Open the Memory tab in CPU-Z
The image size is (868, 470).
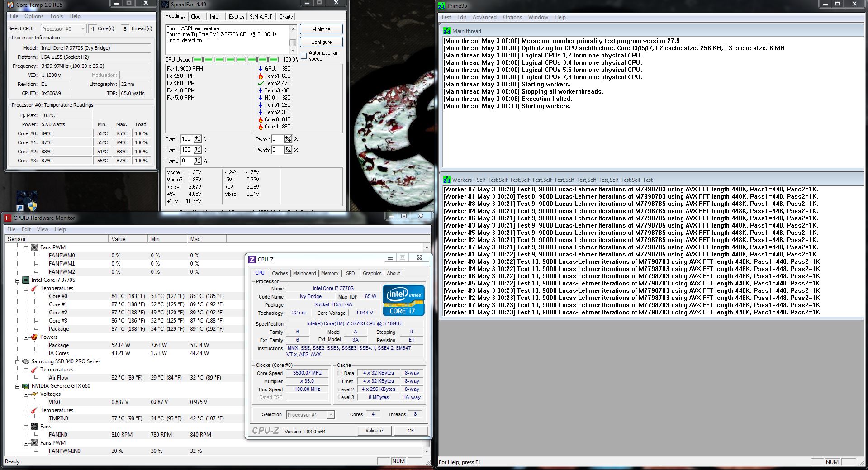point(330,273)
